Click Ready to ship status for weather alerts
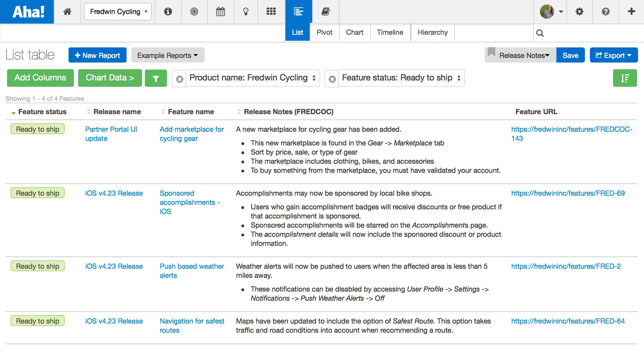The image size is (644, 352). point(38,266)
